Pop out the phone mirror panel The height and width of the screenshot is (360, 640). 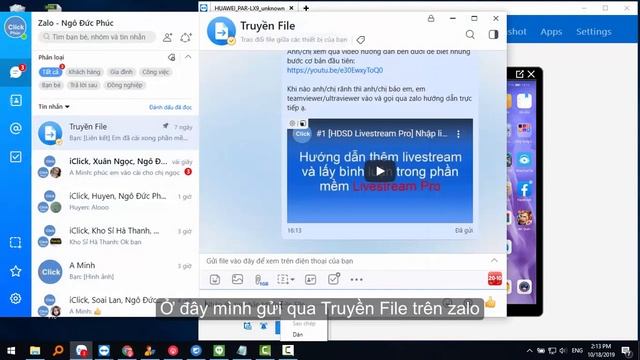point(519,74)
